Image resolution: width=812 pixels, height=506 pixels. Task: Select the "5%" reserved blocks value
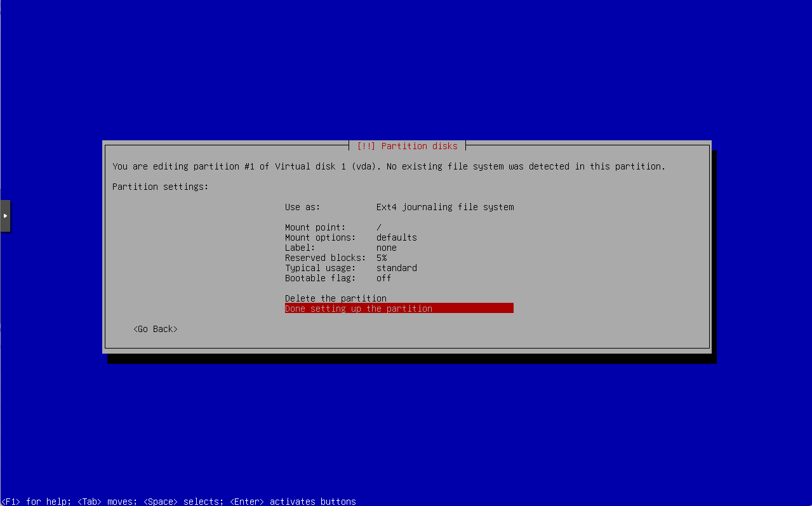click(x=381, y=257)
